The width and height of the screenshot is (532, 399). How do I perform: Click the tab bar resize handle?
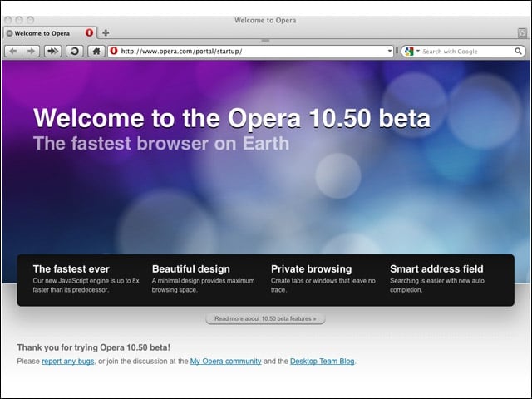265,40
